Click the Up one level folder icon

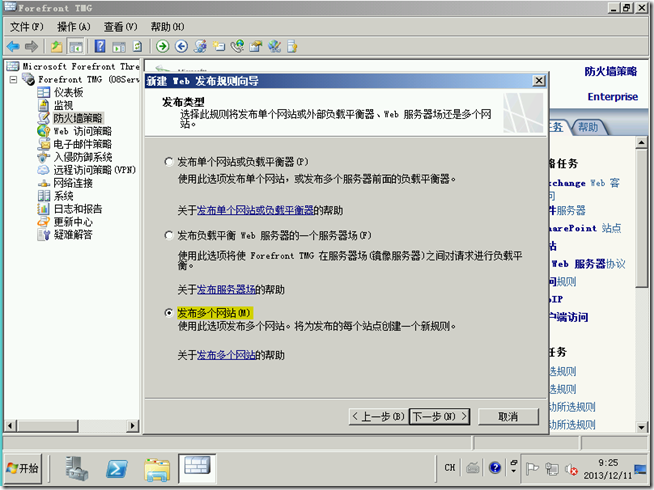(56, 46)
